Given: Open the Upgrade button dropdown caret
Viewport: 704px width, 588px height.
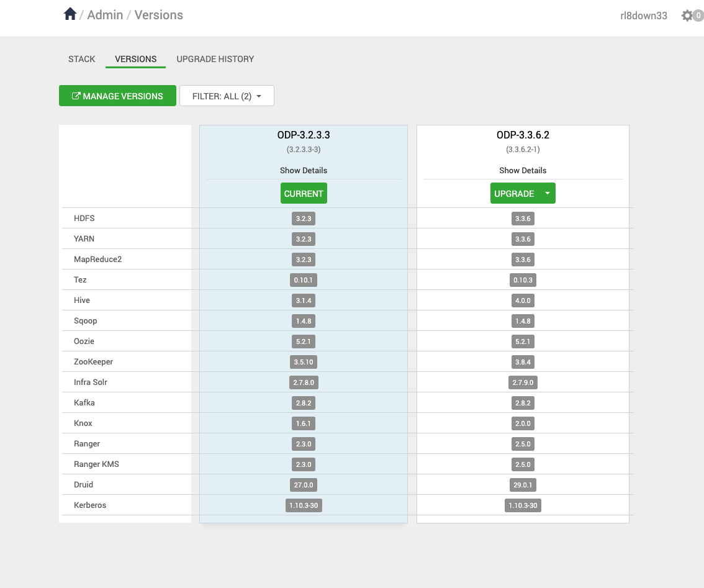Looking at the screenshot, I should pyautogui.click(x=548, y=193).
